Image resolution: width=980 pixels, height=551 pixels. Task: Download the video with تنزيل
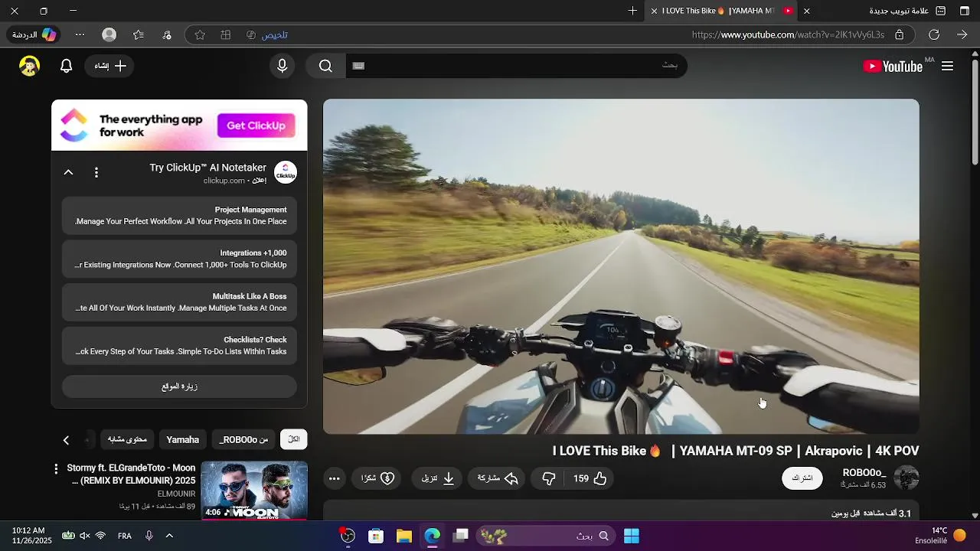point(437,478)
